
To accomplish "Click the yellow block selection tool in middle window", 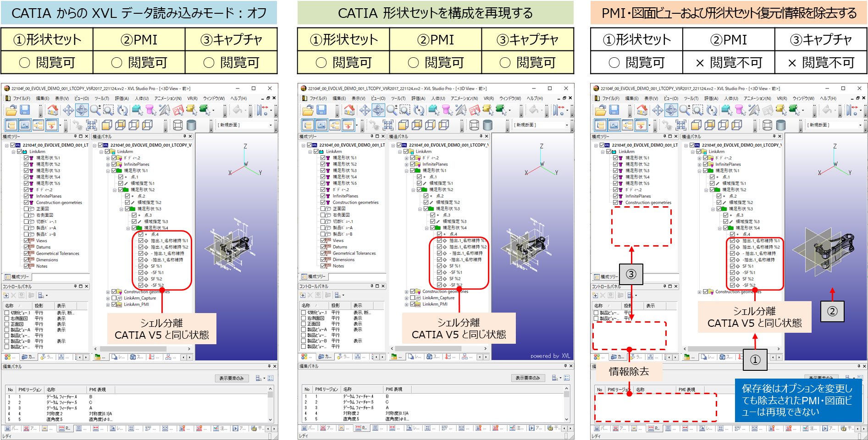I will 488,110.
